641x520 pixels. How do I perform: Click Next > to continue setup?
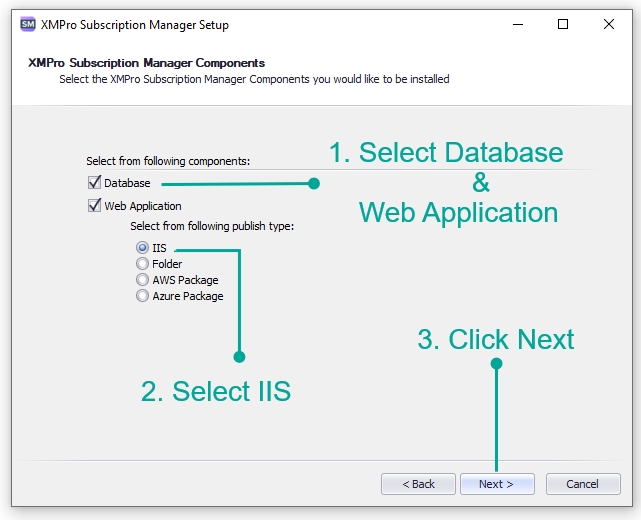(497, 484)
